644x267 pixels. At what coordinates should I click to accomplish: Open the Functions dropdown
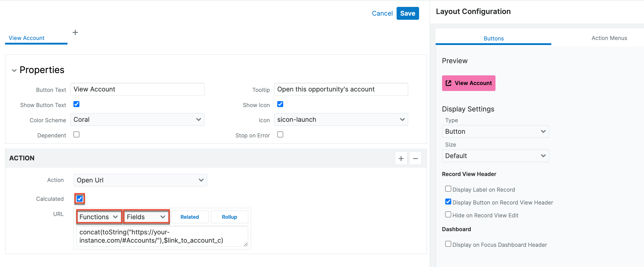pos(99,217)
